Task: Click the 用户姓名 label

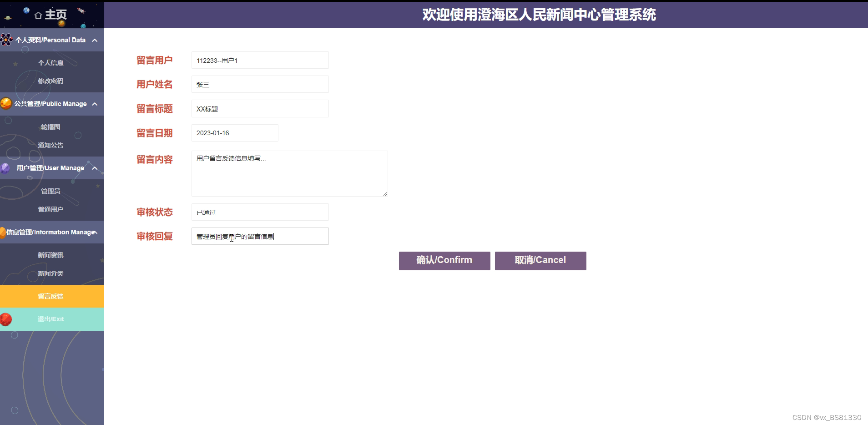Action: pyautogui.click(x=155, y=84)
